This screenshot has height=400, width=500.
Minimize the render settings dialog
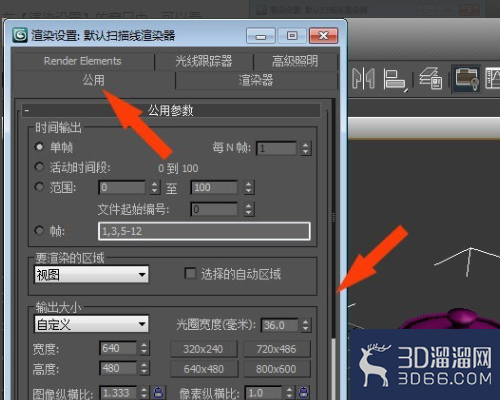[x=261, y=36]
